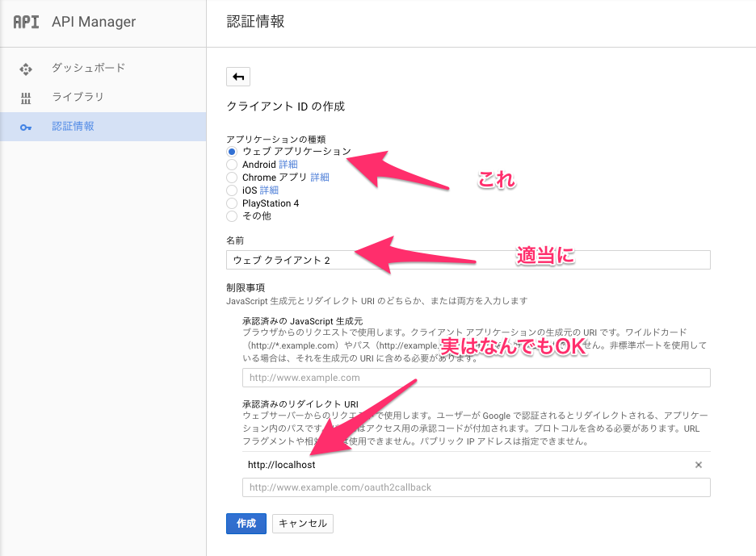The width and height of the screenshot is (756, 556).
Task: Click the 承認済みのリダイレクト URI label
Action: [x=300, y=403]
